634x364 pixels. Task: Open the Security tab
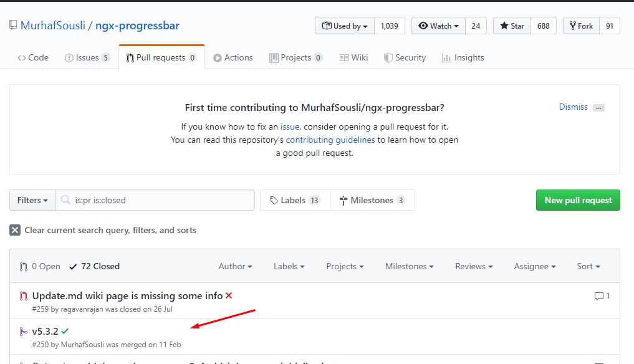[405, 57]
